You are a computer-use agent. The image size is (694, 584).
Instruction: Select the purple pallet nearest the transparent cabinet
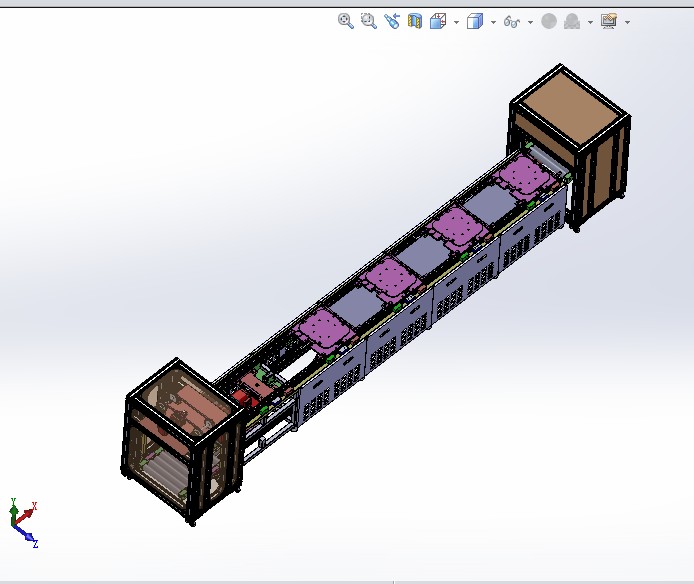(x=325, y=331)
